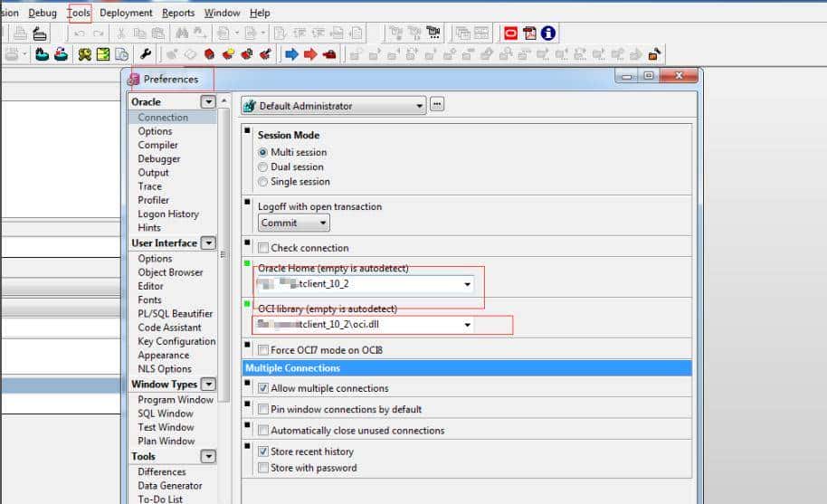Viewport: 827px width, 504px height.
Task: Open the Deployment menu
Action: [126, 13]
